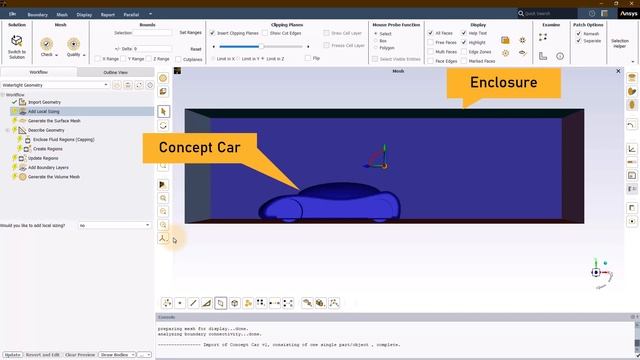Click the Reset bounds button

[x=196, y=49]
